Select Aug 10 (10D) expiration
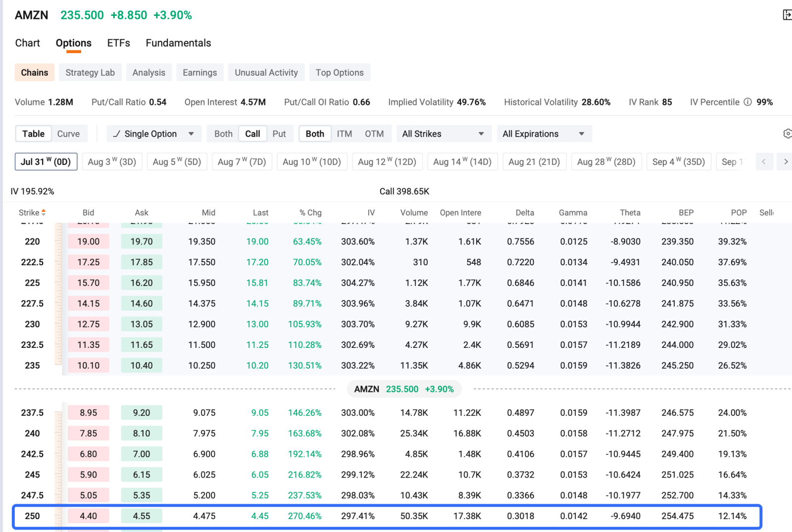The width and height of the screenshot is (792, 532). click(312, 162)
